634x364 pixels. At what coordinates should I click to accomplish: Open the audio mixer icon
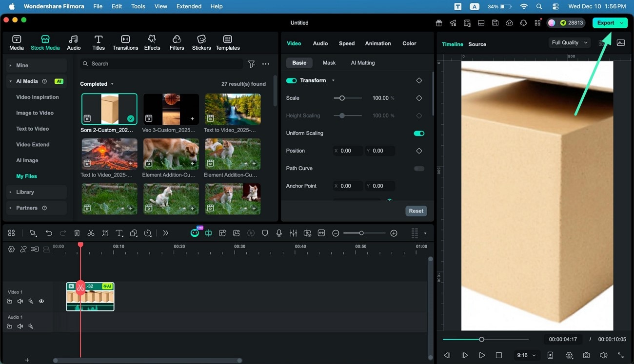pyautogui.click(x=293, y=233)
